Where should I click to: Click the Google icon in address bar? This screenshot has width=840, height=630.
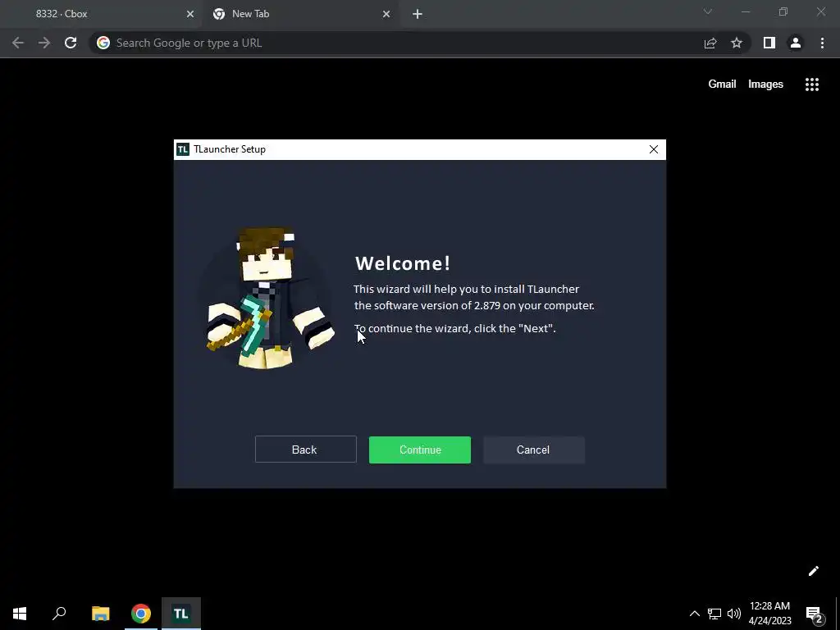click(x=103, y=43)
